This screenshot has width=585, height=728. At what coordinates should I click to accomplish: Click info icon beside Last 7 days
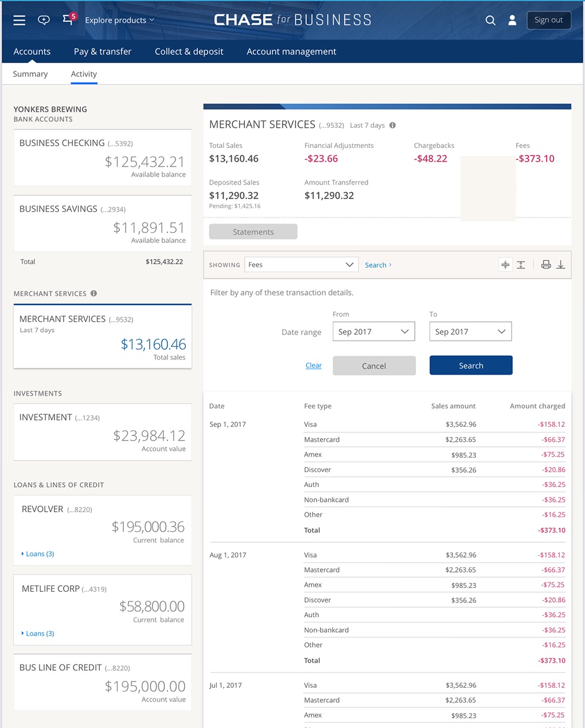[393, 125]
